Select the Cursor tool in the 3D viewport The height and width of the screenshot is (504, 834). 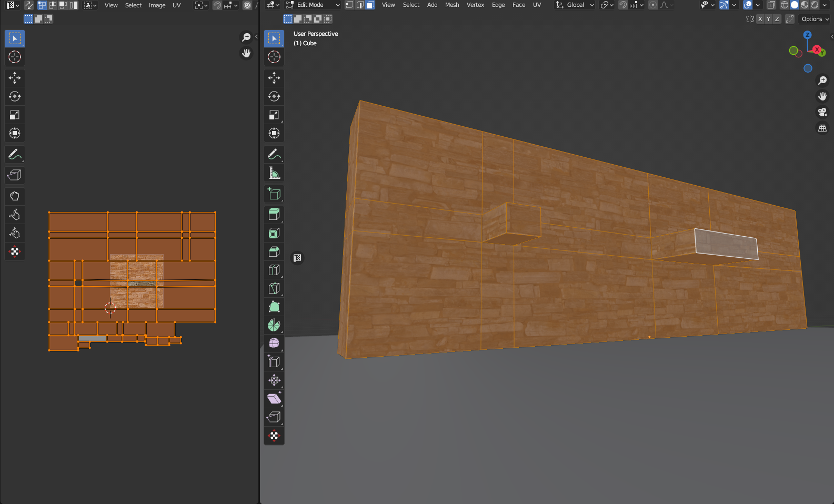tap(274, 57)
